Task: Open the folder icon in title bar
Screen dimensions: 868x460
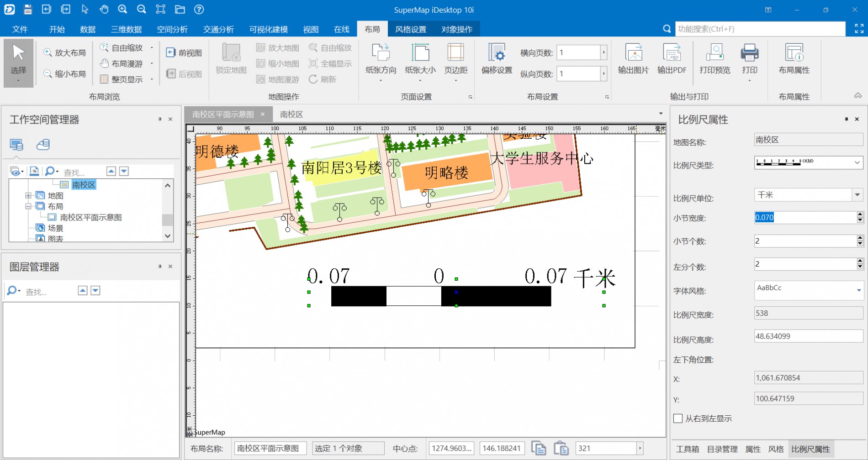Action: (180, 9)
